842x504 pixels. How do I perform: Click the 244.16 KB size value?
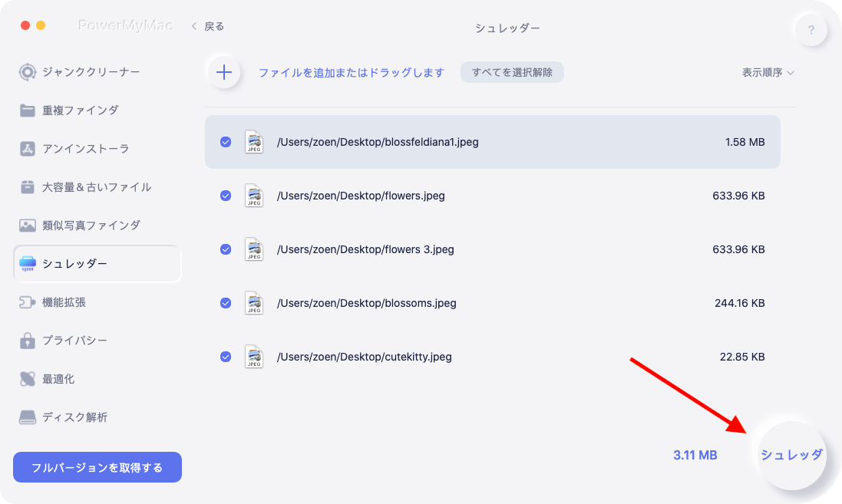[x=739, y=303]
